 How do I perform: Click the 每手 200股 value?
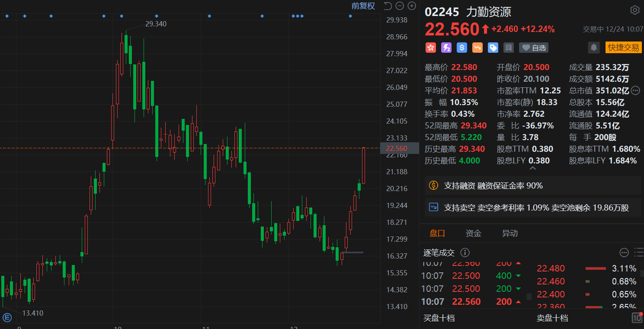(606, 137)
